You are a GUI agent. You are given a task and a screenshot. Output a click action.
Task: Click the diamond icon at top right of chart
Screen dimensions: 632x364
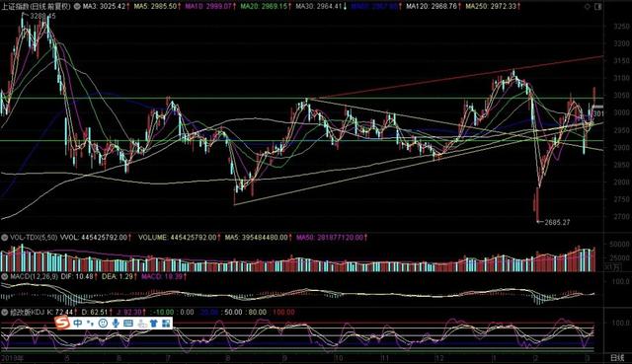point(588,7)
